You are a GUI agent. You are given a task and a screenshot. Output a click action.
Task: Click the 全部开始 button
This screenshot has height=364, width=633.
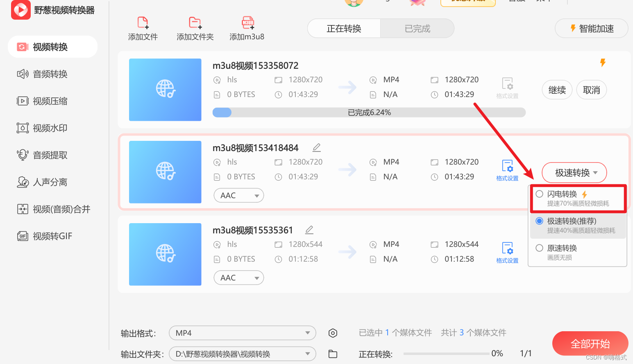[590, 344]
